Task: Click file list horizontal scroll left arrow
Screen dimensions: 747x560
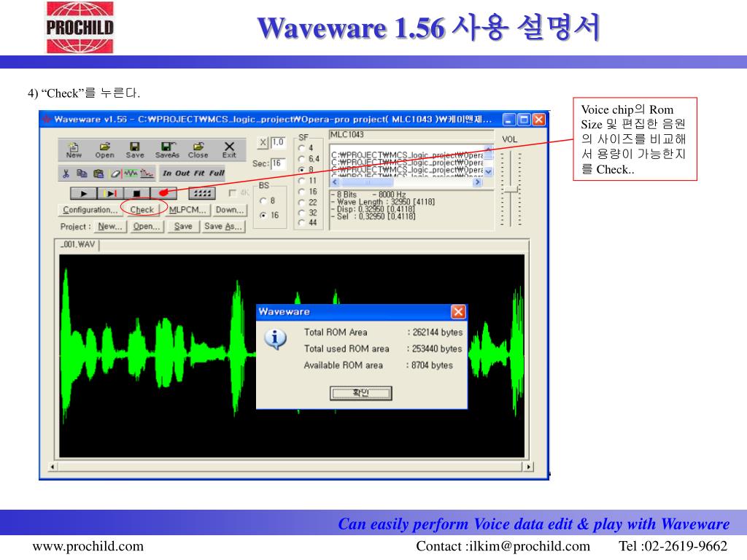Action: (334, 182)
